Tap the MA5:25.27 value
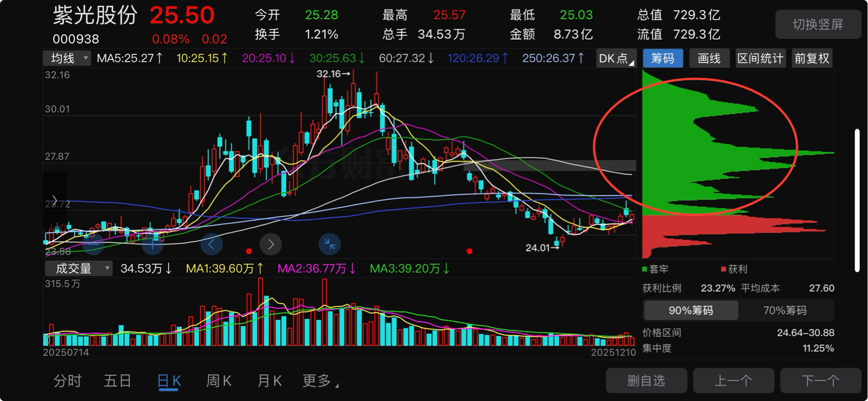Screen dimensions: 868x401 (130, 58)
